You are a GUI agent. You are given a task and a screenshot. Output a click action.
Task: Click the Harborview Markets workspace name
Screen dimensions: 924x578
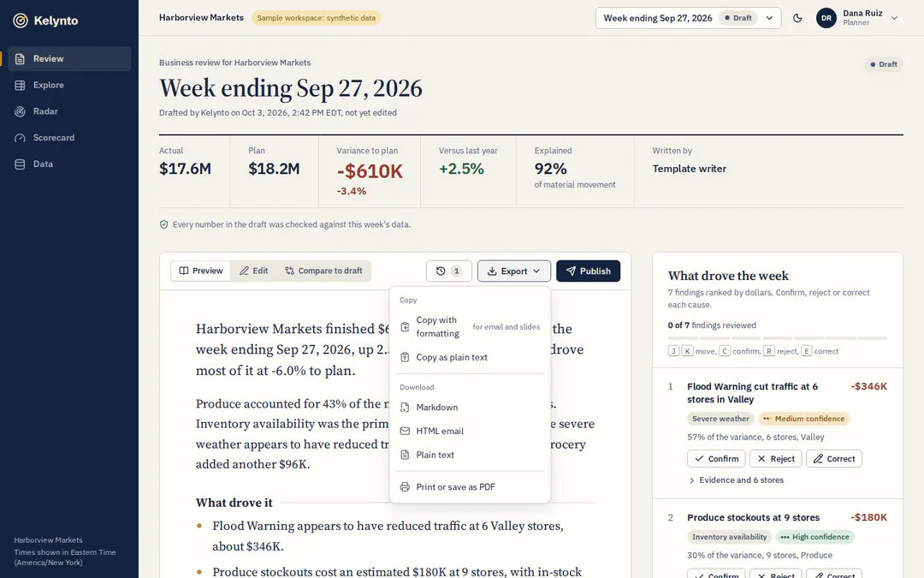coord(201,18)
